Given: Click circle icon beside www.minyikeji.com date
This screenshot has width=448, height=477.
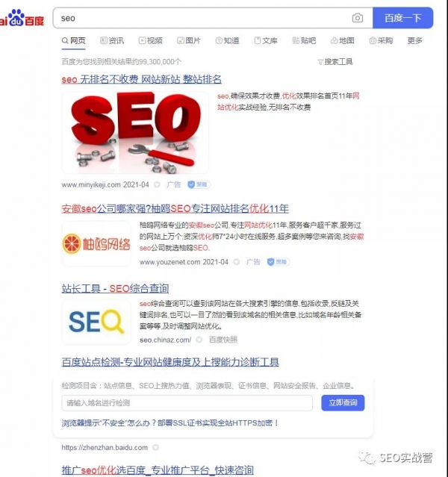Looking at the screenshot, I should (157, 184).
